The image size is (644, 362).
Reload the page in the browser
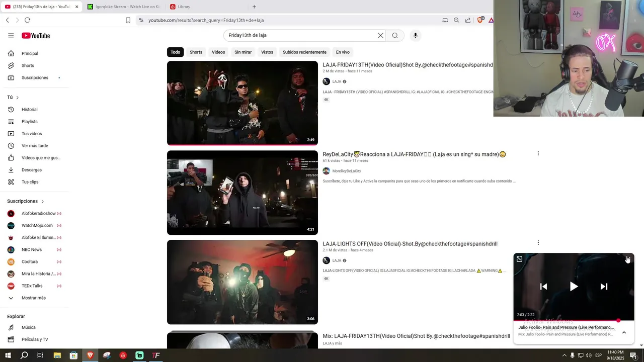click(27, 20)
